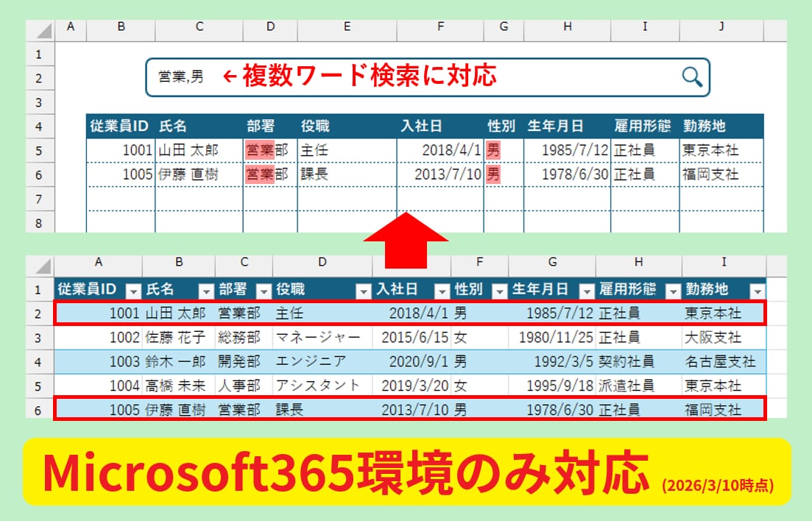812x521 pixels.
Task: Open the 勤務地 filter dropdown
Action: click(x=756, y=291)
